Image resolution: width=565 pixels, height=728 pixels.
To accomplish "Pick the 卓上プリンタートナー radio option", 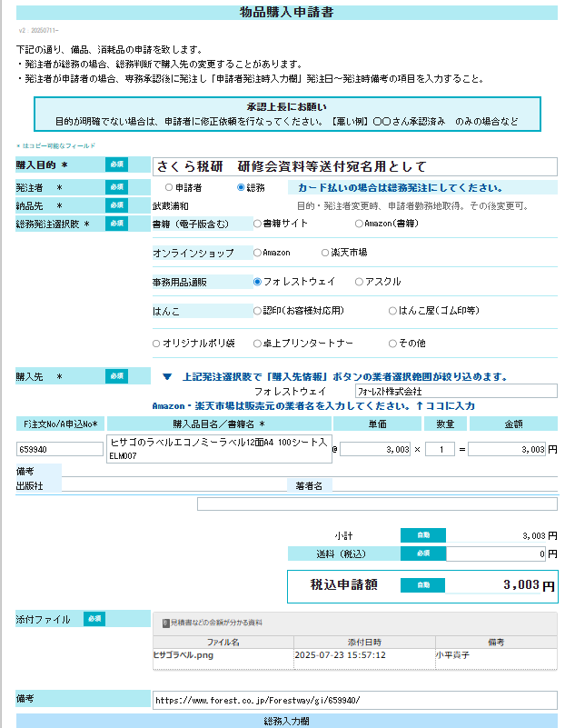I will [257, 344].
